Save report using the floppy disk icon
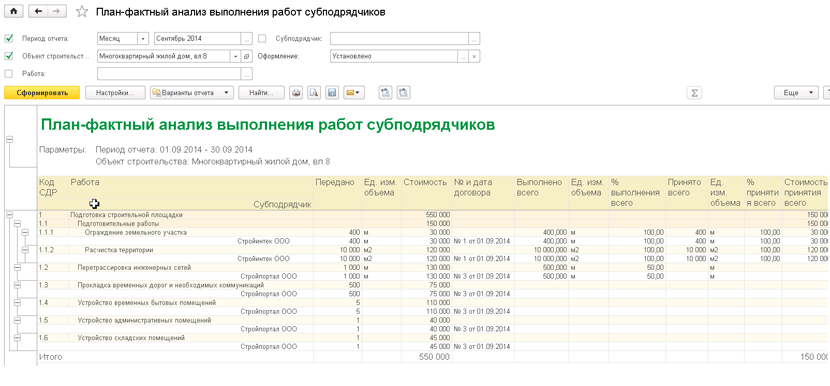Screen dimensions: 830x386 pos(332,93)
